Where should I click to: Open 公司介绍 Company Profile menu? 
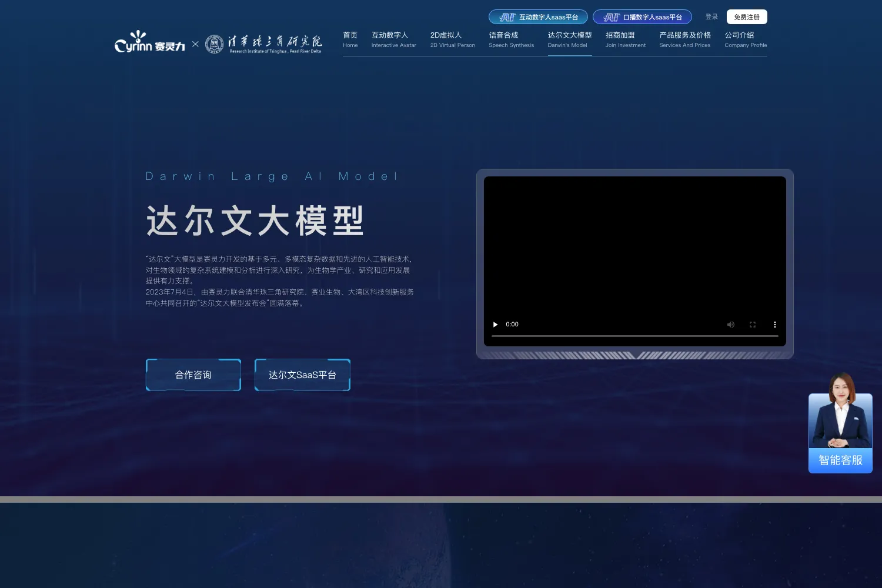pyautogui.click(x=746, y=39)
